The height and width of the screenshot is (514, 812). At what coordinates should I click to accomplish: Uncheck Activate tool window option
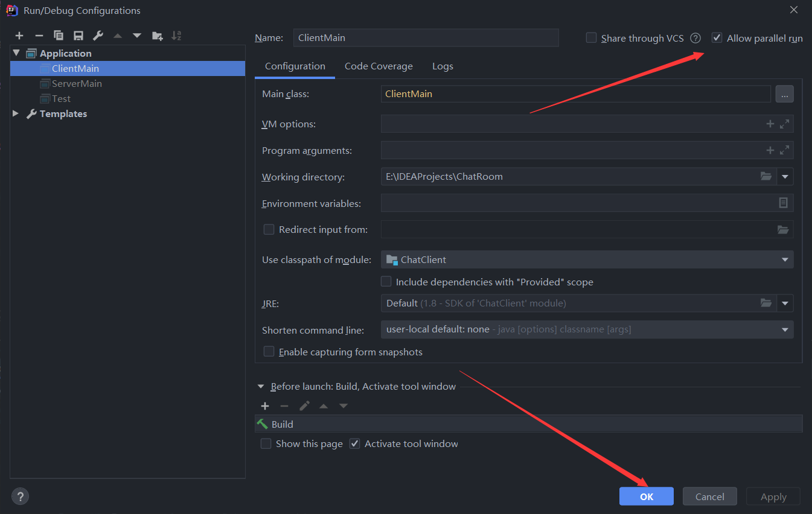click(x=355, y=443)
